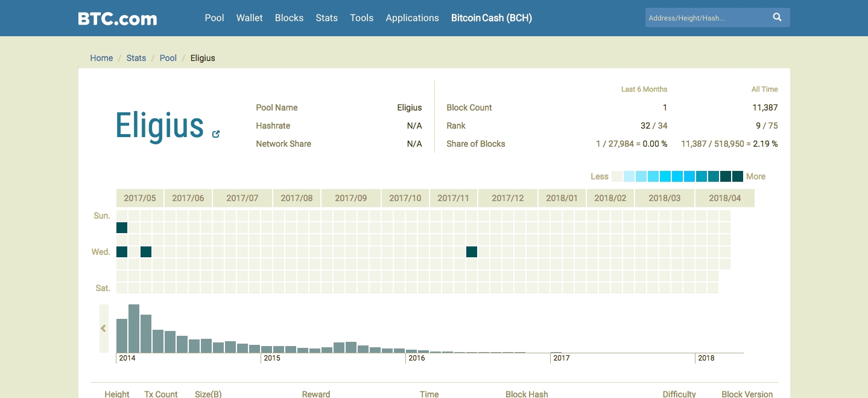Open the Stats menu in the navbar

[326, 18]
